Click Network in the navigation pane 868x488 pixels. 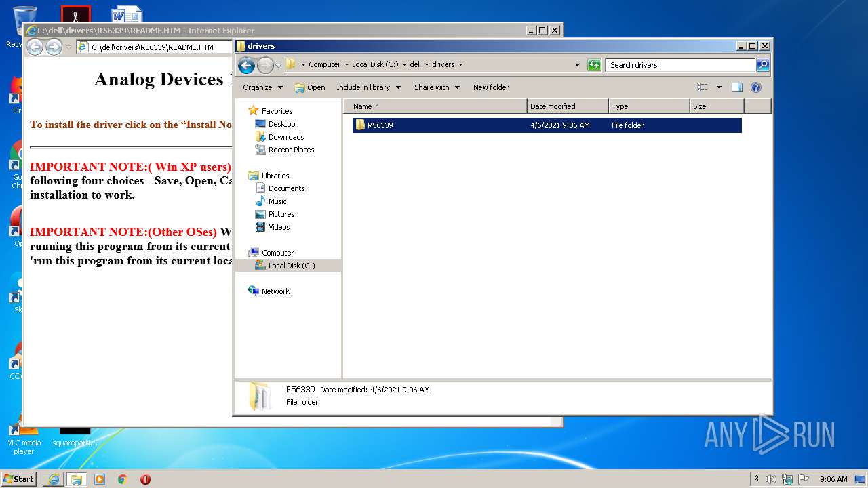click(275, 291)
